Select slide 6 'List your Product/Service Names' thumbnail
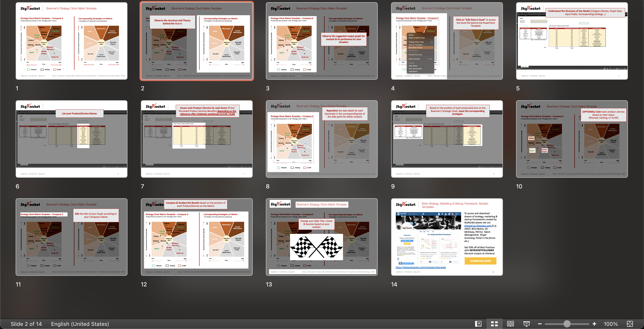Viewport: 644px width, 329px height. [72, 139]
